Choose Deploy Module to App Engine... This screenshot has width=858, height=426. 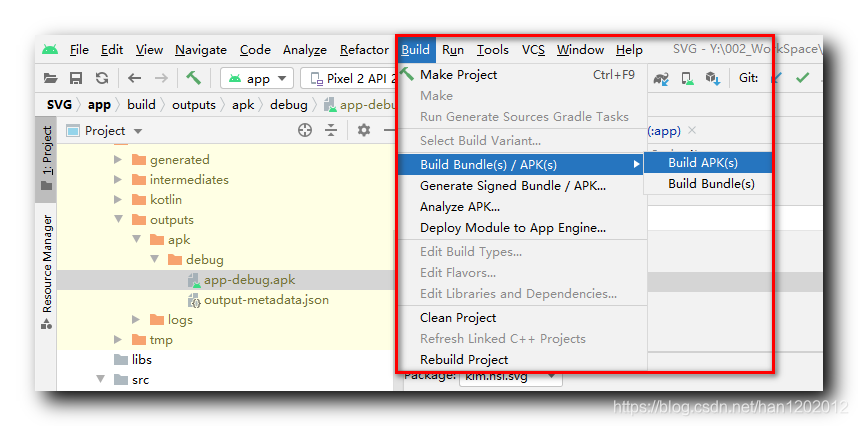(x=522, y=228)
